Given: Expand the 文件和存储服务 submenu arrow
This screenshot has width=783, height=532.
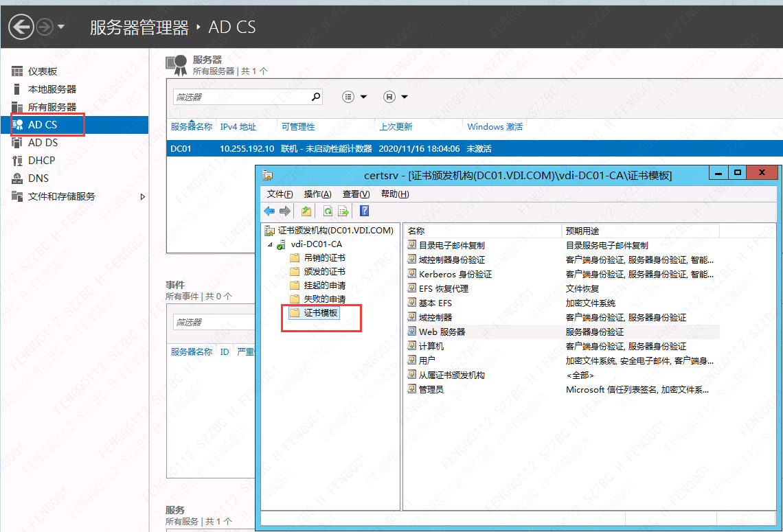Looking at the screenshot, I should (143, 196).
